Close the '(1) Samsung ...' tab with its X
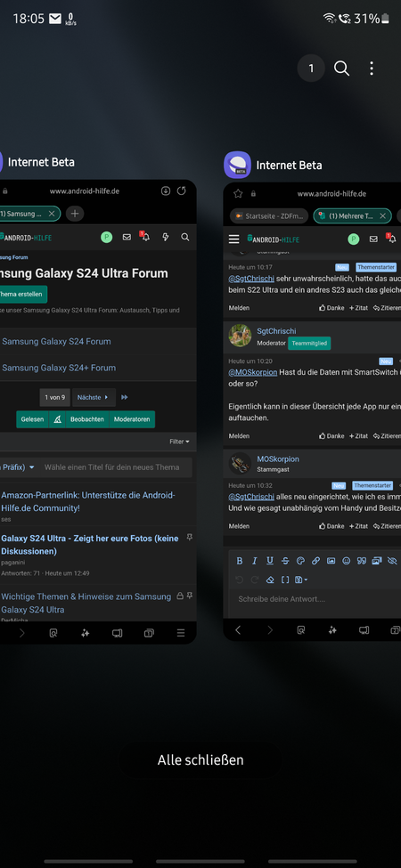401x868 pixels. pyautogui.click(x=52, y=214)
